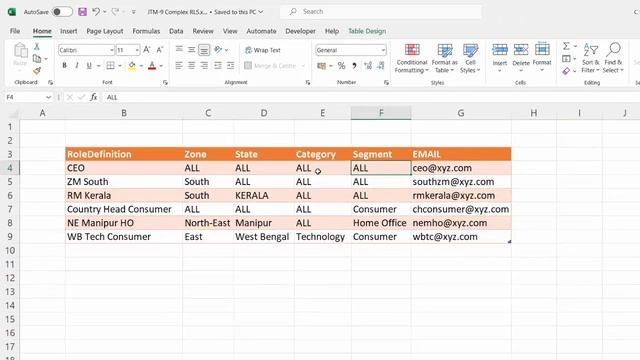Select the West Bengal cell
The width and height of the screenshot is (640, 360).
[264, 237]
